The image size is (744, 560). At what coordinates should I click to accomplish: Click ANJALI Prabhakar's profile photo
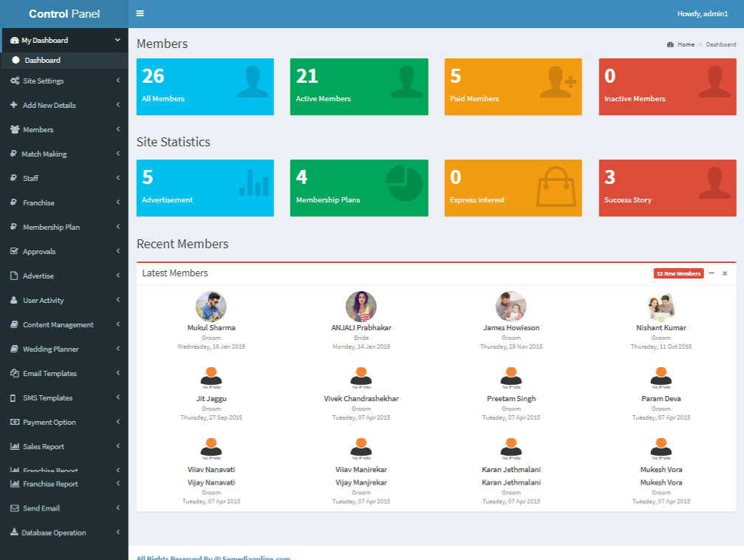(x=361, y=307)
